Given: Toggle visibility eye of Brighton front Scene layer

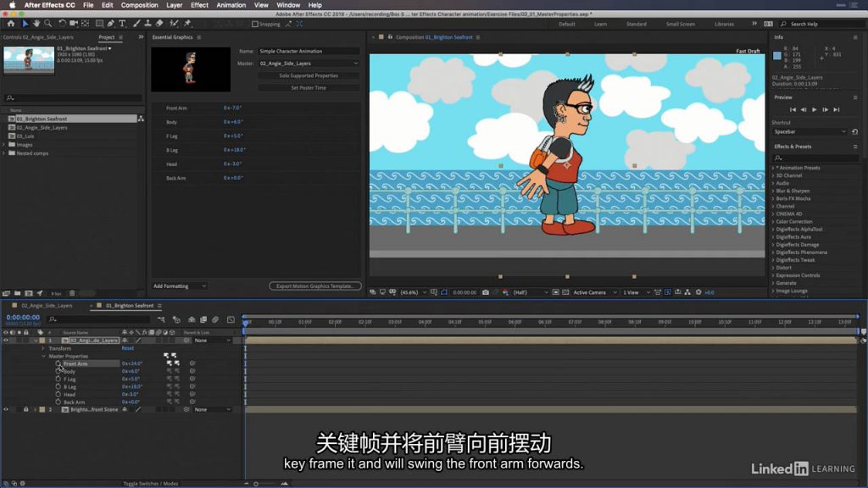Looking at the screenshot, I should [6, 409].
